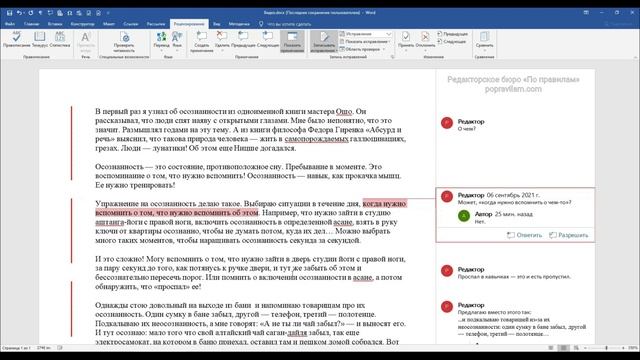Click the Автор reply 'Нет.'
This screenshot has height=360, width=640.
point(480,222)
